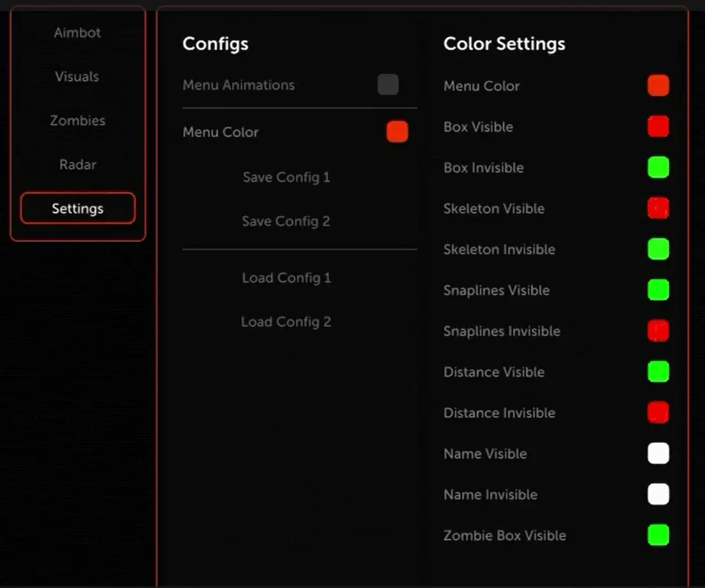Image resolution: width=705 pixels, height=588 pixels.
Task: Open Menu Color swatch in Color Settings
Action: click(x=658, y=86)
